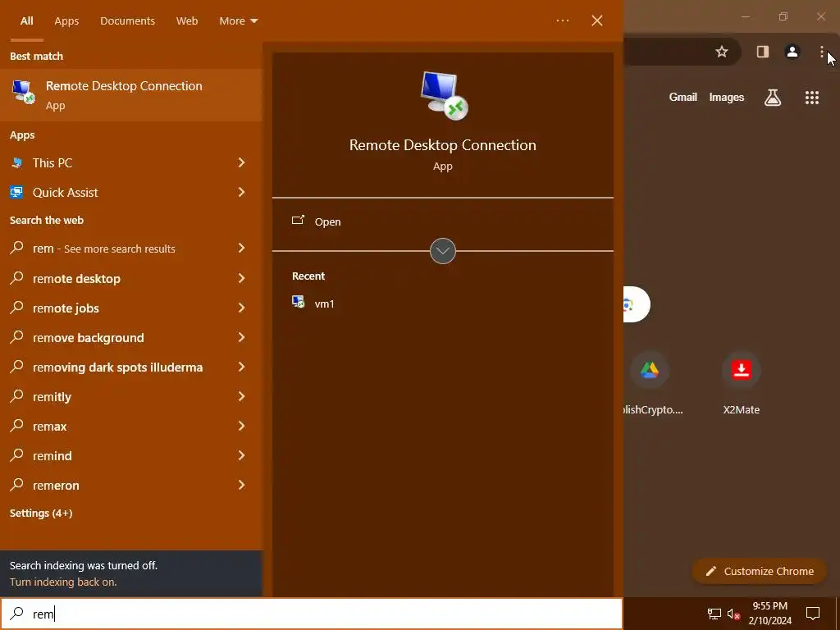Click the search magnifier icon in search box
The height and width of the screenshot is (630, 840).
(x=17, y=613)
